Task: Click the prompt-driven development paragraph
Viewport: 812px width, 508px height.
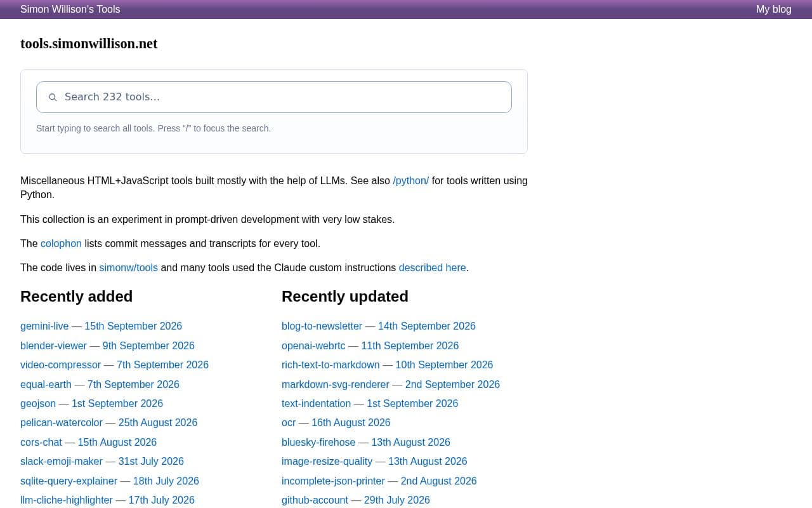Action: 207,219
